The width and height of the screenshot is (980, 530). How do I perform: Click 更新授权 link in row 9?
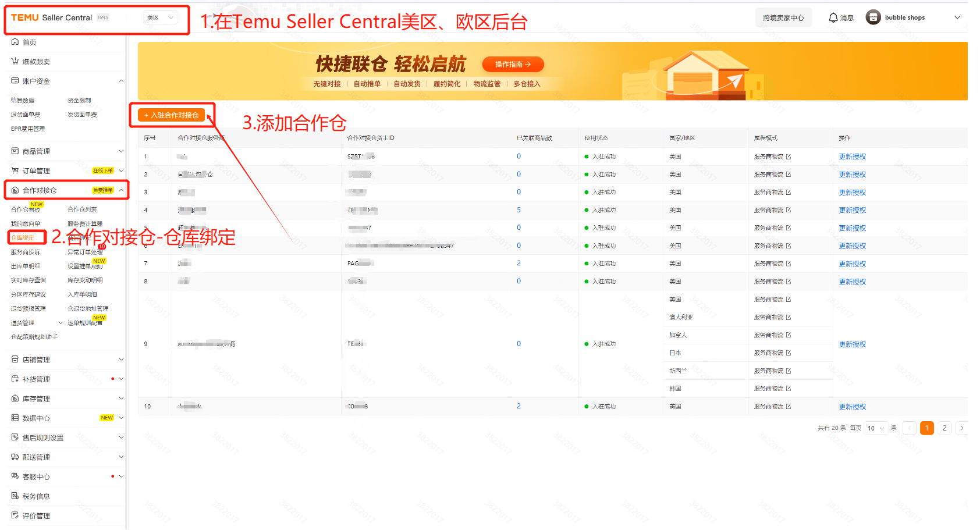click(852, 344)
